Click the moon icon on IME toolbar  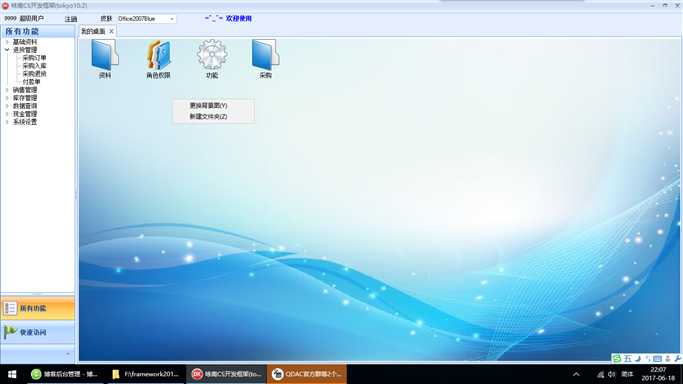click(x=638, y=359)
